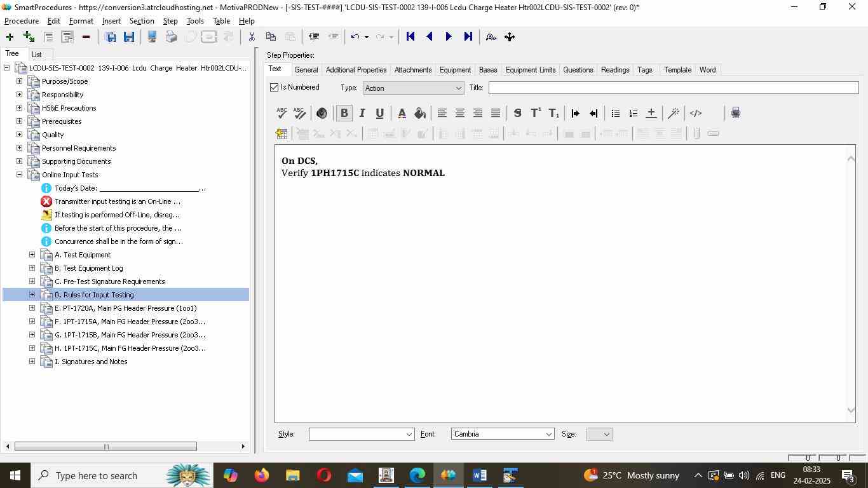Screen dimensions: 868x488
Task: Switch to the Attachments tab
Action: [x=413, y=70]
